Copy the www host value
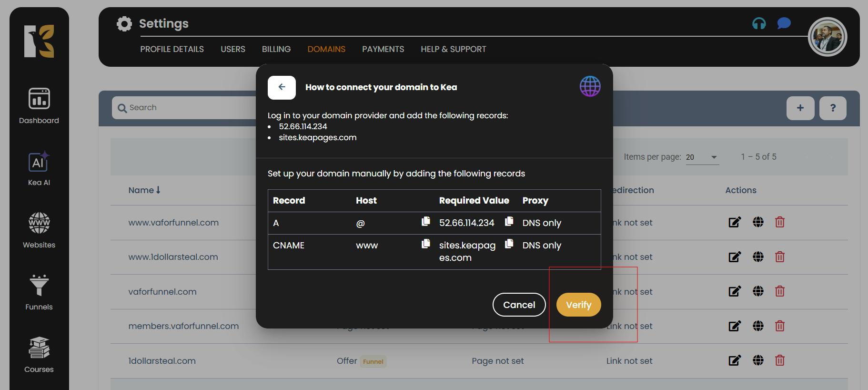The height and width of the screenshot is (390, 868). click(x=425, y=244)
